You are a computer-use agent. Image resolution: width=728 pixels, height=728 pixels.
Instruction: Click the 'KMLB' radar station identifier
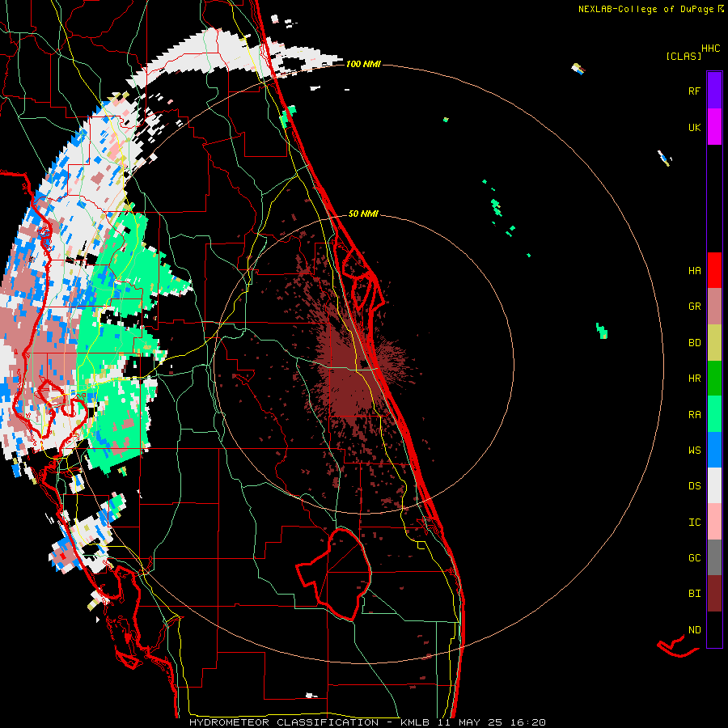(x=414, y=722)
